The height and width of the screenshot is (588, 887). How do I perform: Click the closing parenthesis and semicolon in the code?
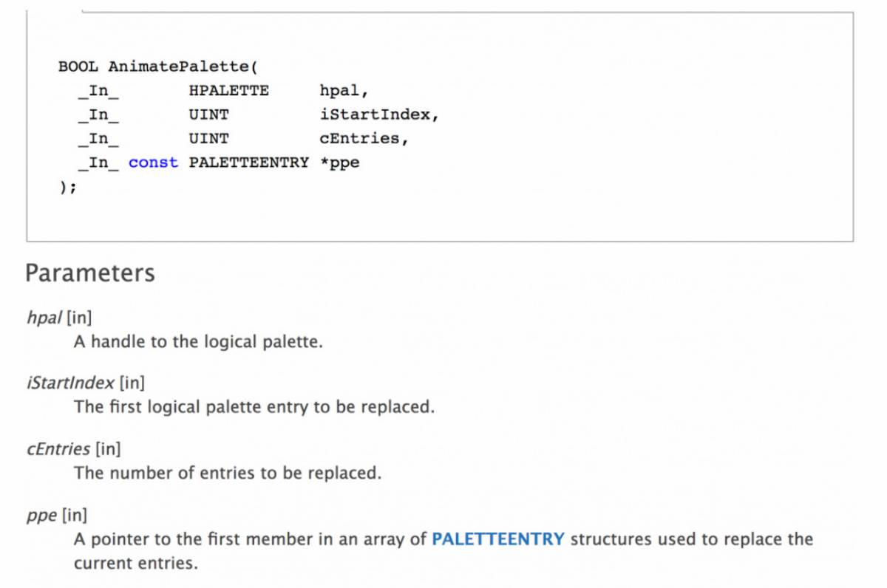(67, 187)
